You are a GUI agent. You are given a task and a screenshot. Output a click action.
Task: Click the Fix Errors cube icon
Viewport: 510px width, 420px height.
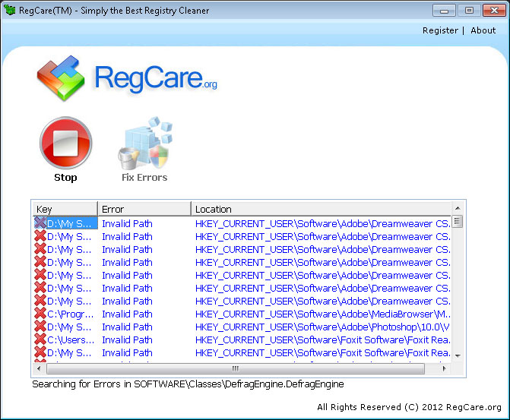pyautogui.click(x=145, y=143)
